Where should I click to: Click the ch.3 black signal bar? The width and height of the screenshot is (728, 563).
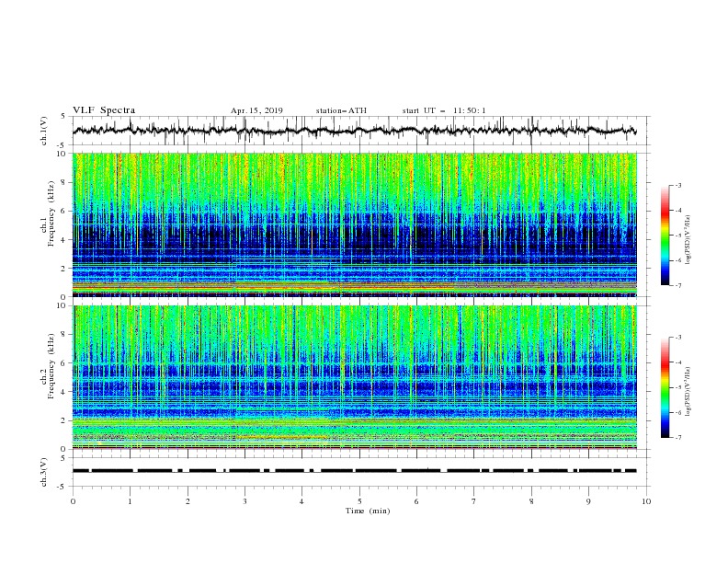point(355,471)
